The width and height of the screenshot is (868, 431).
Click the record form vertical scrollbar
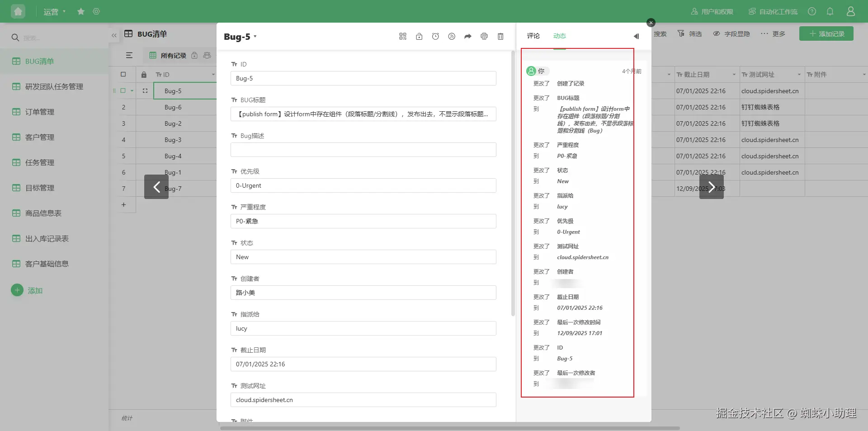click(x=513, y=183)
